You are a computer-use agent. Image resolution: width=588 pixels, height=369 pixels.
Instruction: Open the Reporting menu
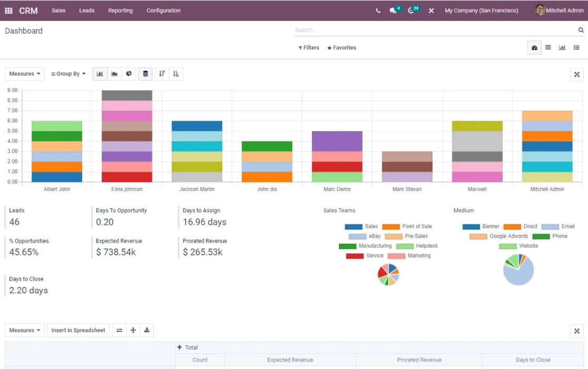(x=121, y=11)
